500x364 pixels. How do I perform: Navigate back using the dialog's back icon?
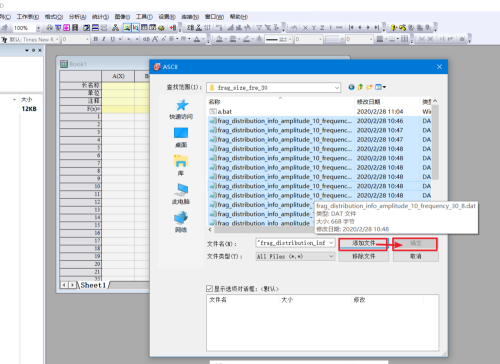[x=351, y=87]
